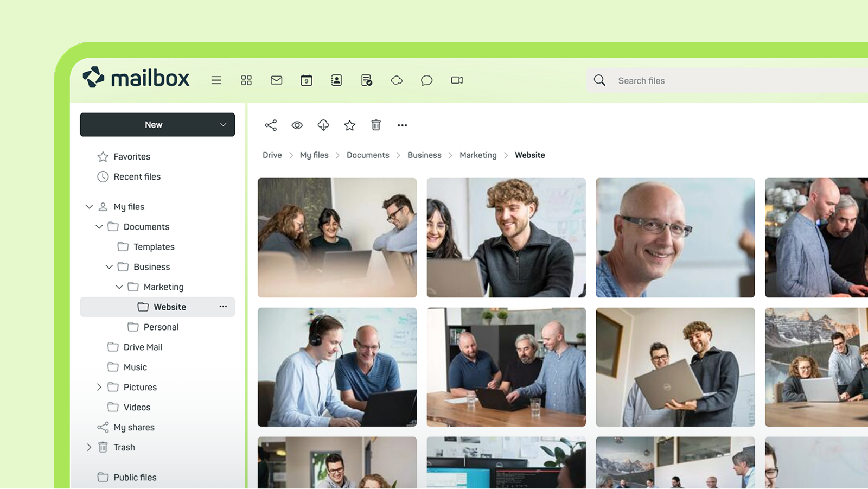Share the selected files

(271, 125)
